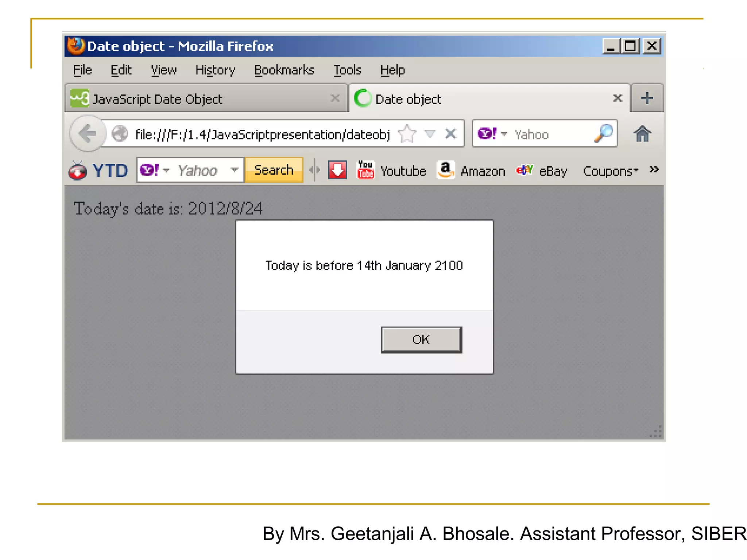
Task: Click the red download arrow toolbar icon
Action: [x=337, y=170]
